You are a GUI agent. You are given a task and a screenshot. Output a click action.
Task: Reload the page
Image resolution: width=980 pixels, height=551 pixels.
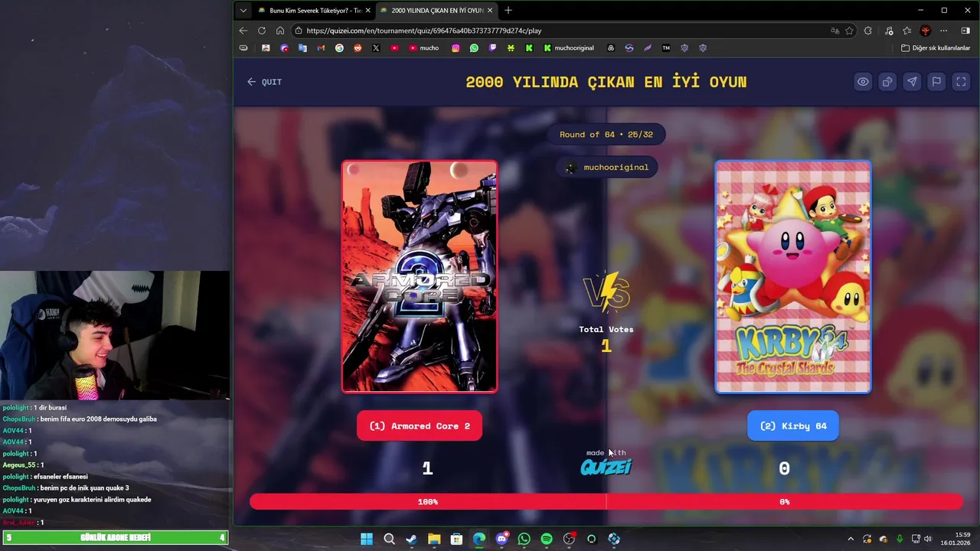point(262,31)
